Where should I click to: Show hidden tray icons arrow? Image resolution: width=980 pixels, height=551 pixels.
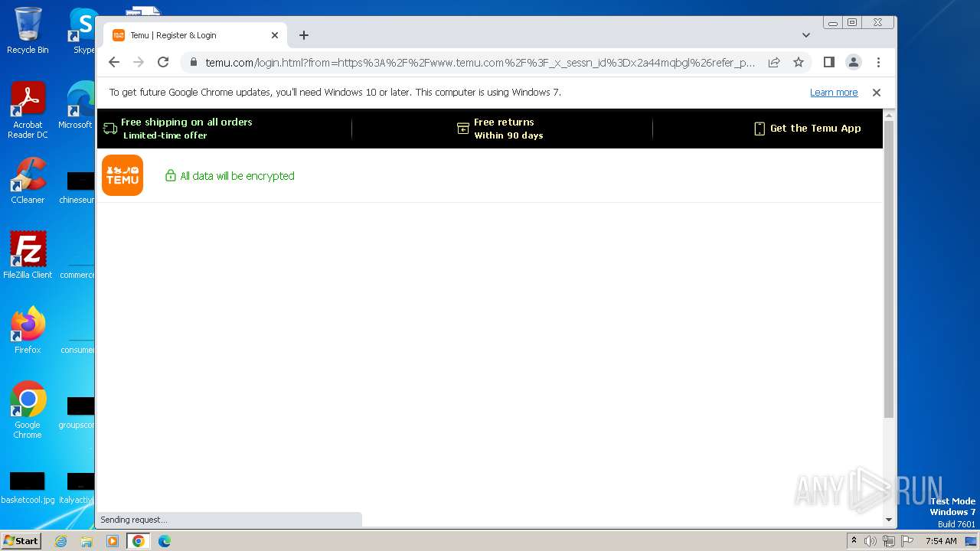tap(854, 541)
